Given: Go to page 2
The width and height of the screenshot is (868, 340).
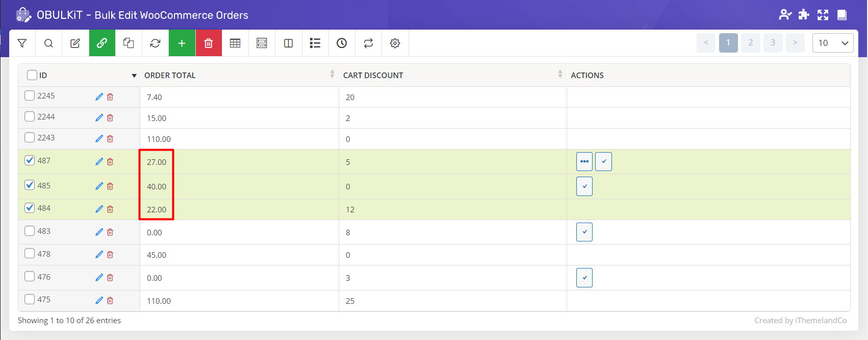Looking at the screenshot, I should tap(750, 43).
